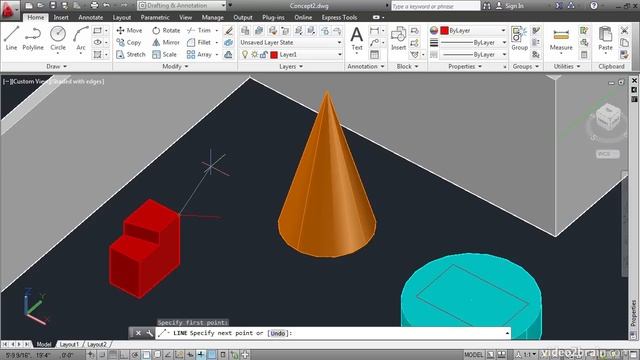This screenshot has height=360, width=640.
Task: Activate the Scale command
Action: (164, 54)
